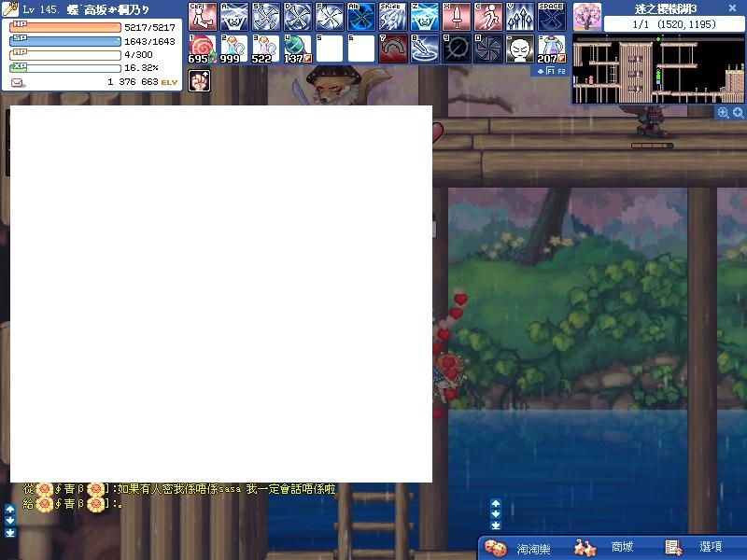Click the whisper message mentioning sasa
747x560 pixels.
pyautogui.click(x=179, y=489)
